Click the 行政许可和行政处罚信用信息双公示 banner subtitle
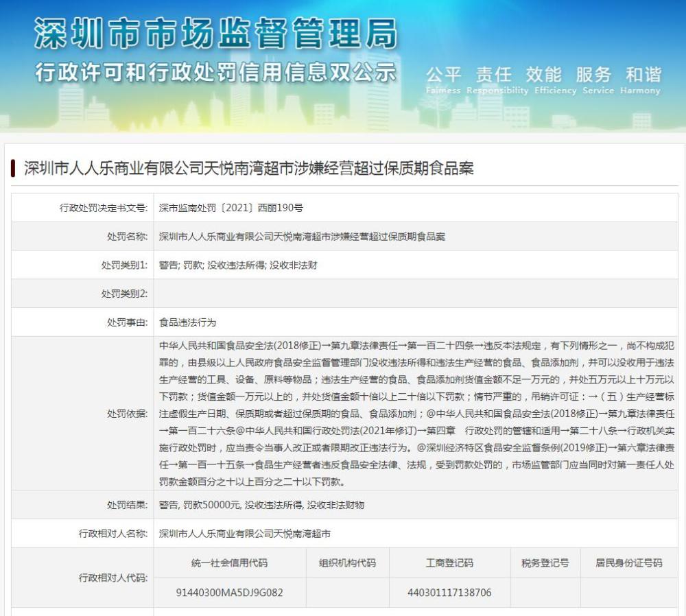The width and height of the screenshot is (686, 616). (x=216, y=72)
